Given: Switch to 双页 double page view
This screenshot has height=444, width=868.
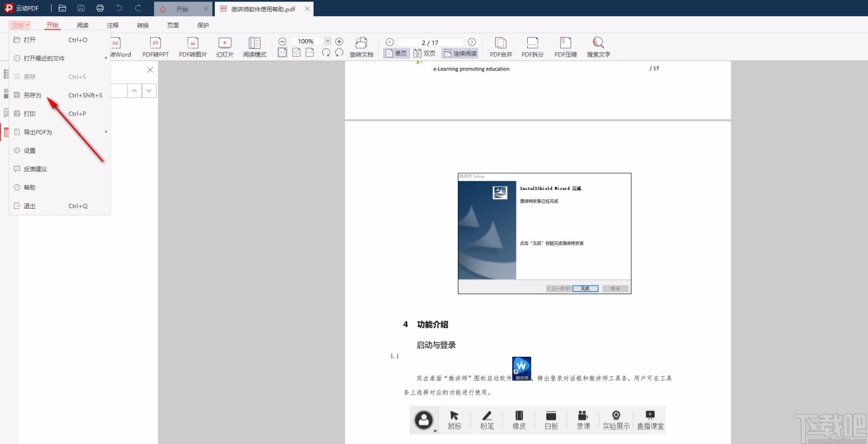Looking at the screenshot, I should tap(424, 53).
